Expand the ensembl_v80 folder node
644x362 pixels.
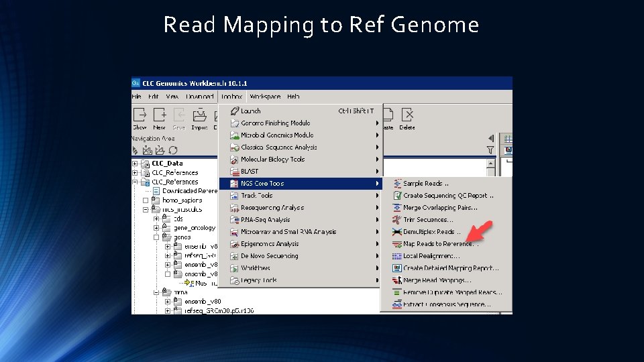coord(168,302)
